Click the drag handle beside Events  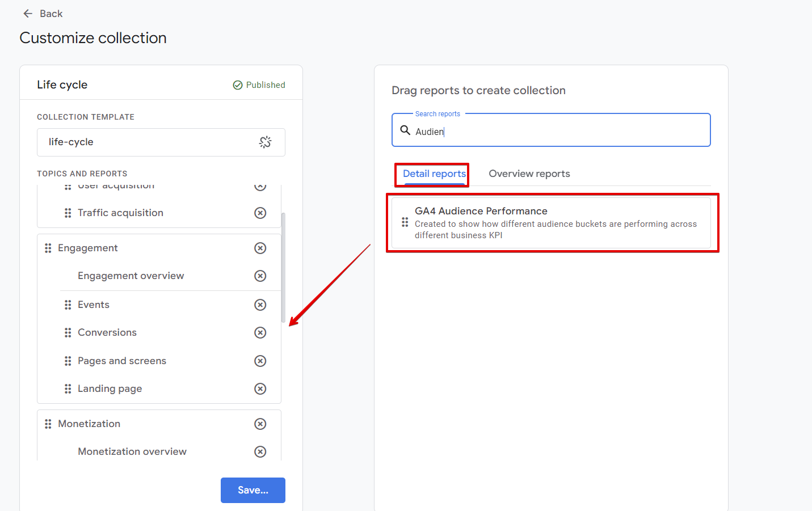(x=68, y=305)
